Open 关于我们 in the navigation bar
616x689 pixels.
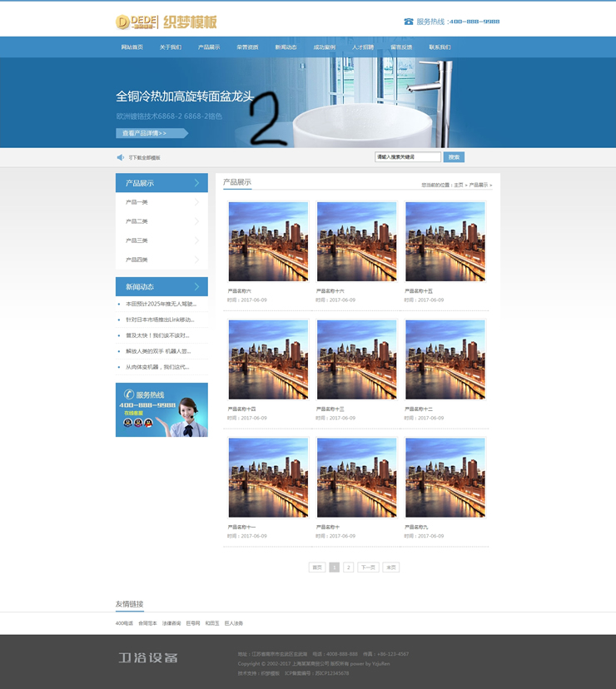(170, 47)
